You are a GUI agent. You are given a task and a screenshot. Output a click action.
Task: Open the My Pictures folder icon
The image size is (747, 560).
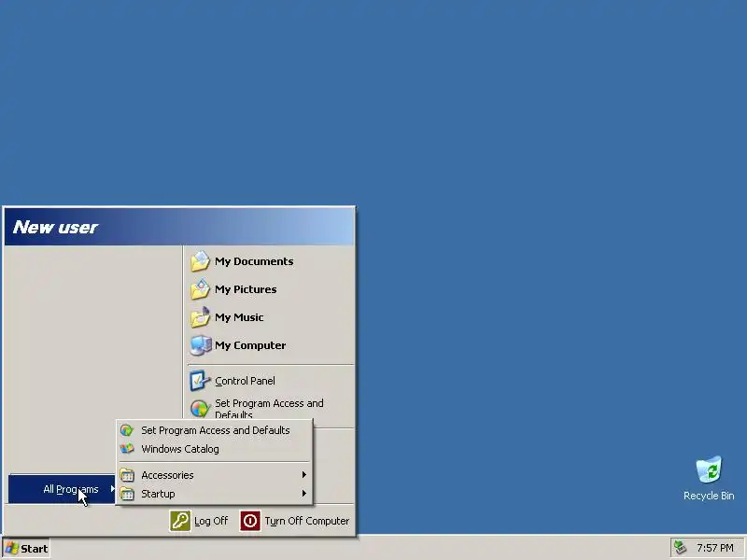[x=200, y=289]
